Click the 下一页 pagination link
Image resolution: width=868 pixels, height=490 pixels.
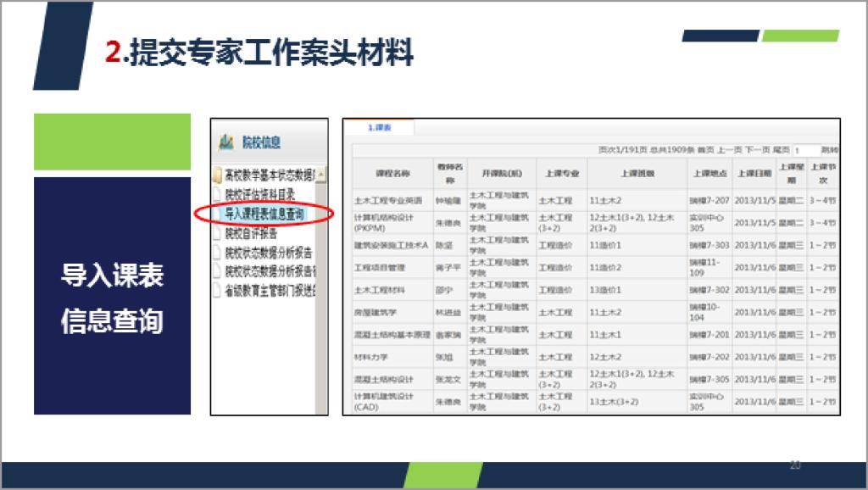(757, 150)
